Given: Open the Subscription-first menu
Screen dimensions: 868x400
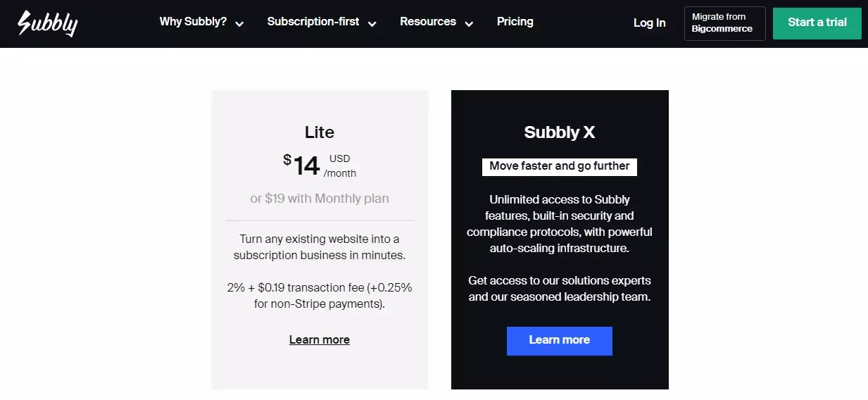Looking at the screenshot, I should click(313, 22).
